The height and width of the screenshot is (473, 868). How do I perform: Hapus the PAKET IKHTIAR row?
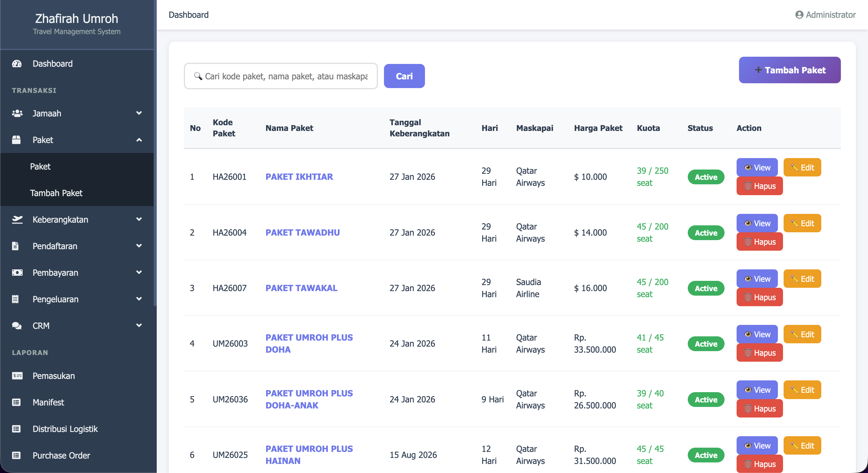(759, 186)
